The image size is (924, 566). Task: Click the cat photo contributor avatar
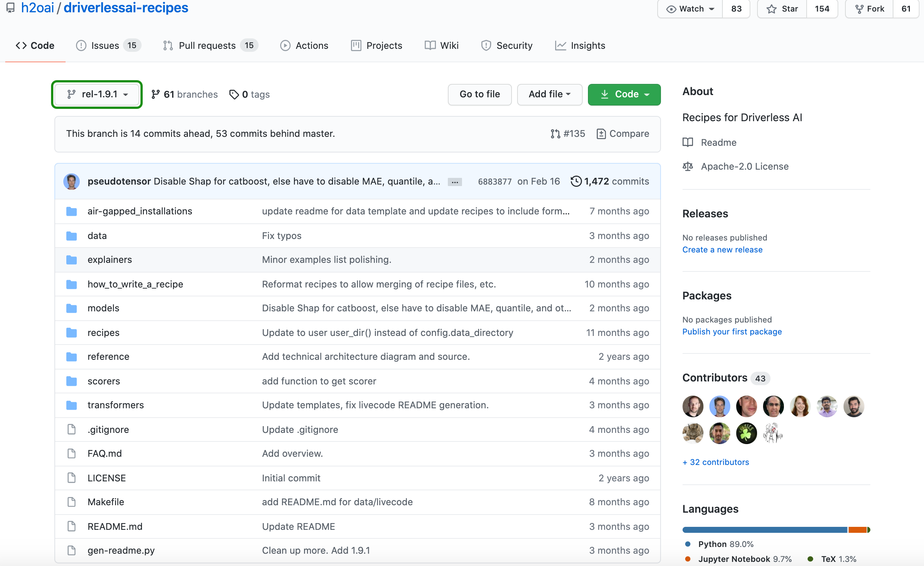click(693, 433)
